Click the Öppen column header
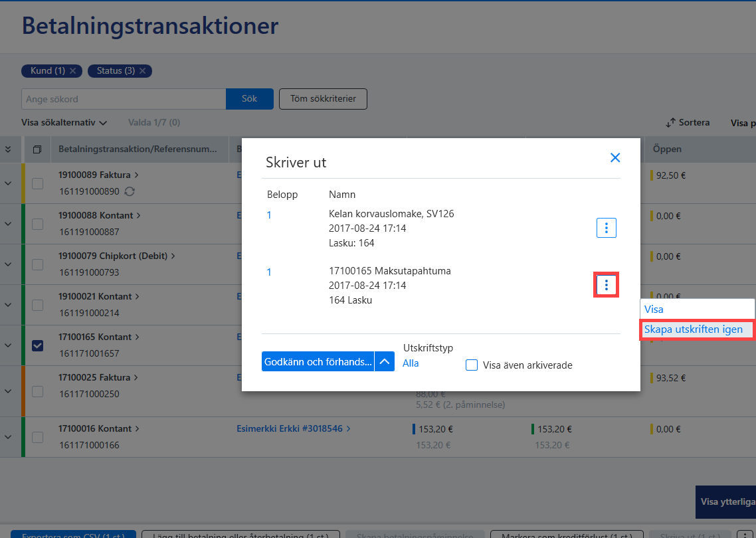This screenshot has width=756, height=538. click(667, 149)
